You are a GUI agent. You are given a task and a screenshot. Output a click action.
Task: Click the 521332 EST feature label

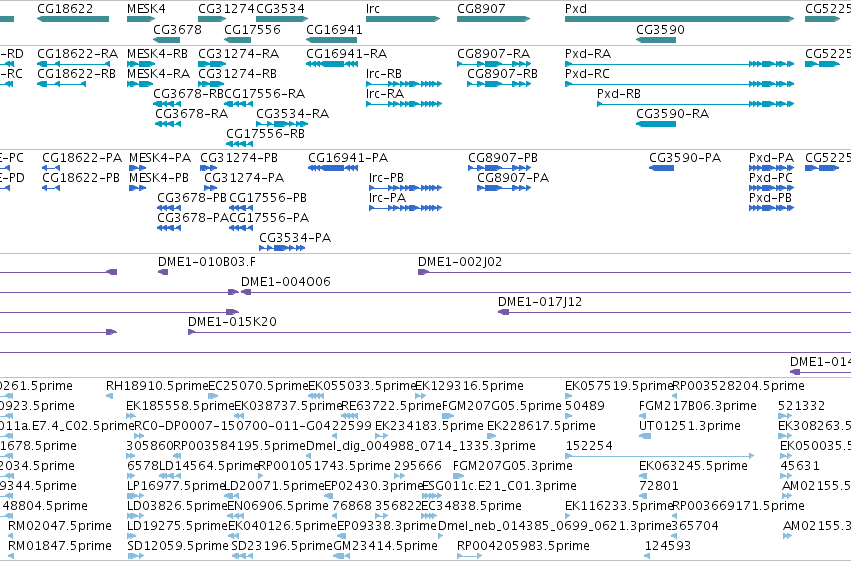[801, 406]
